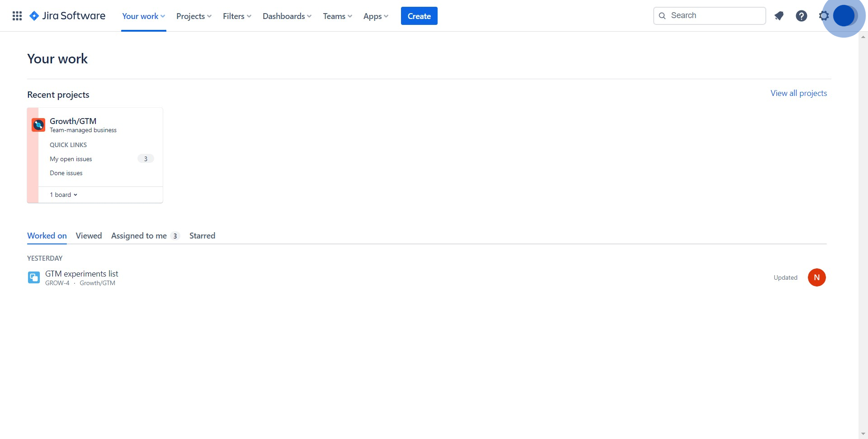Click the Growth/GTM project avatar icon
Image resolution: width=868 pixels, height=439 pixels.
[38, 124]
